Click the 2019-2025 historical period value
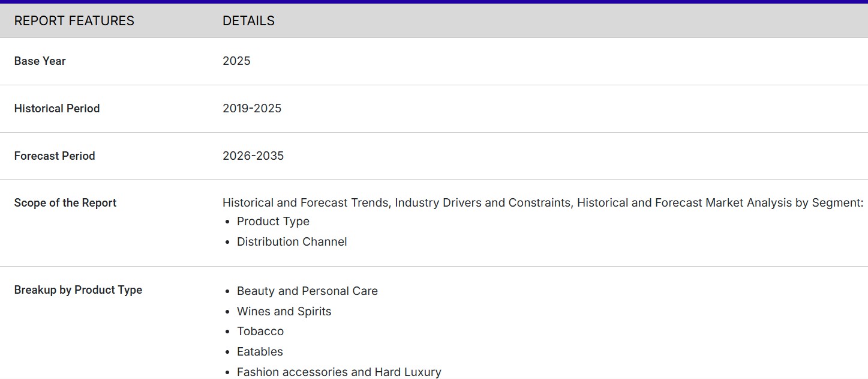This screenshot has width=868, height=379. coord(252,109)
